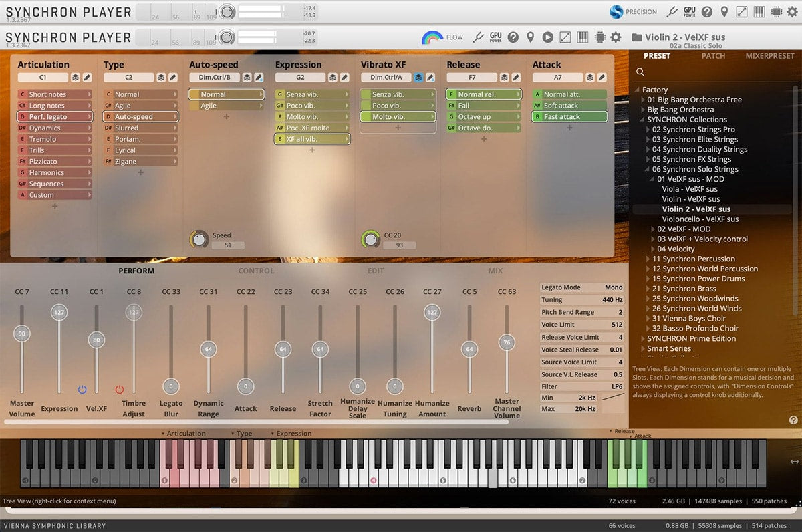The width and height of the screenshot is (802, 532).
Task: Switch to the PATCH tab
Action: (713, 56)
